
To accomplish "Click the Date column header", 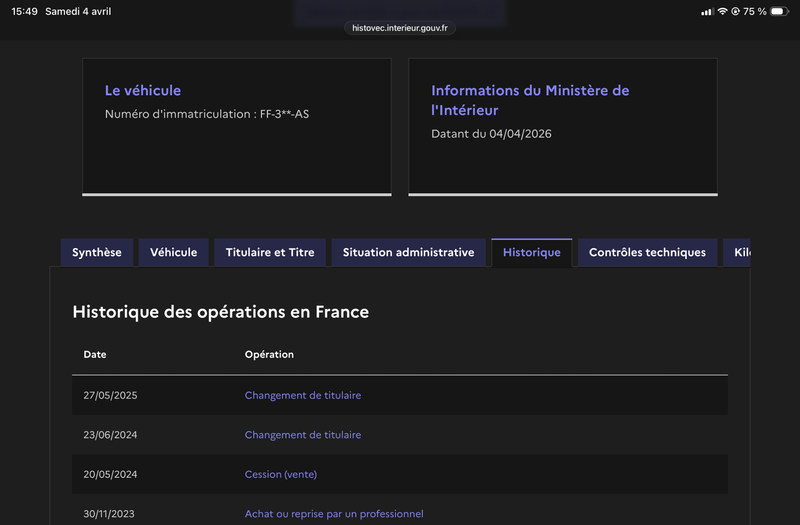I will 95,355.
